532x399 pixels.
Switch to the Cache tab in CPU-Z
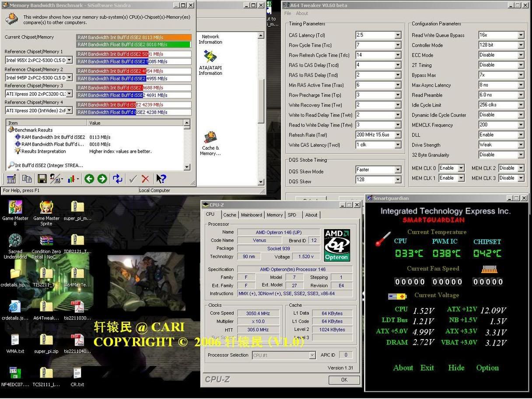[230, 215]
